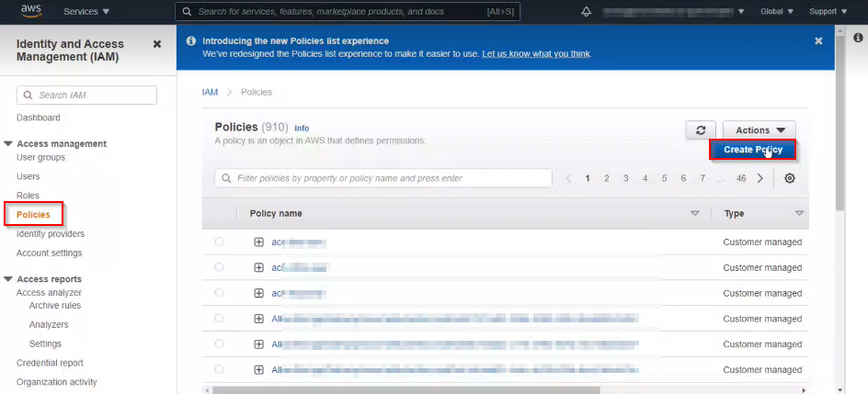The image size is (868, 394).
Task: Expand the third policy row plus icon
Action: pos(258,293)
